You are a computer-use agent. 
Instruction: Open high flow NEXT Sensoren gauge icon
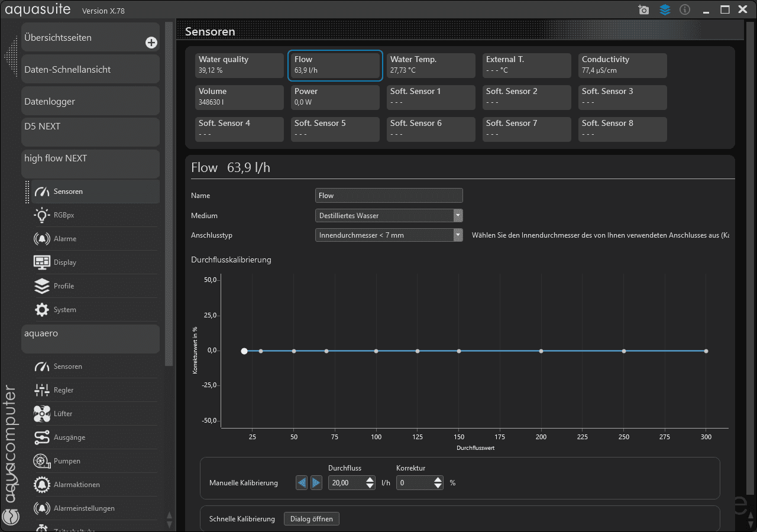click(x=42, y=192)
